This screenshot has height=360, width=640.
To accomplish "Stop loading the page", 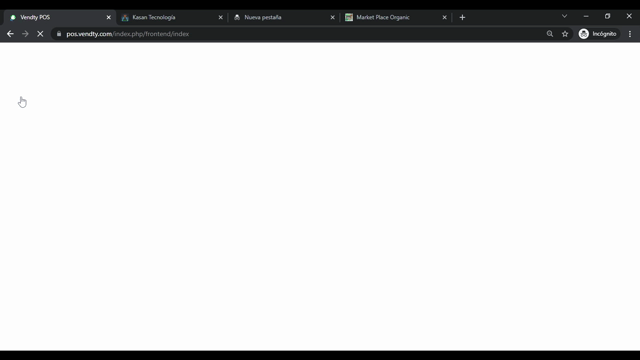I will [x=40, y=34].
